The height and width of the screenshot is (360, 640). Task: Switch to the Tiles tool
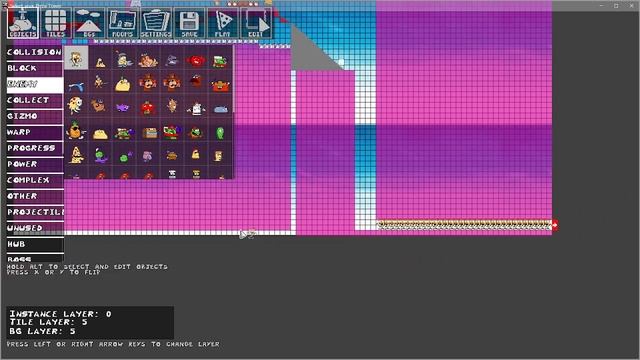click(56, 23)
